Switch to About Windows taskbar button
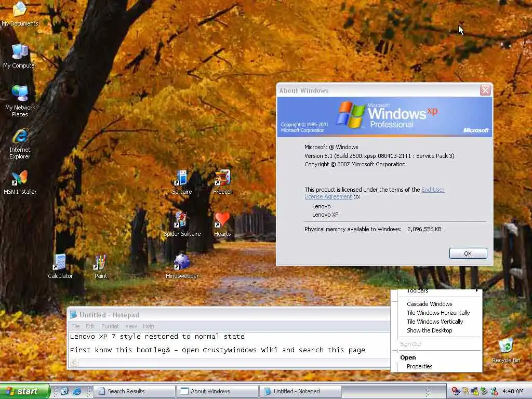This screenshot has height=399, width=532. [x=218, y=391]
